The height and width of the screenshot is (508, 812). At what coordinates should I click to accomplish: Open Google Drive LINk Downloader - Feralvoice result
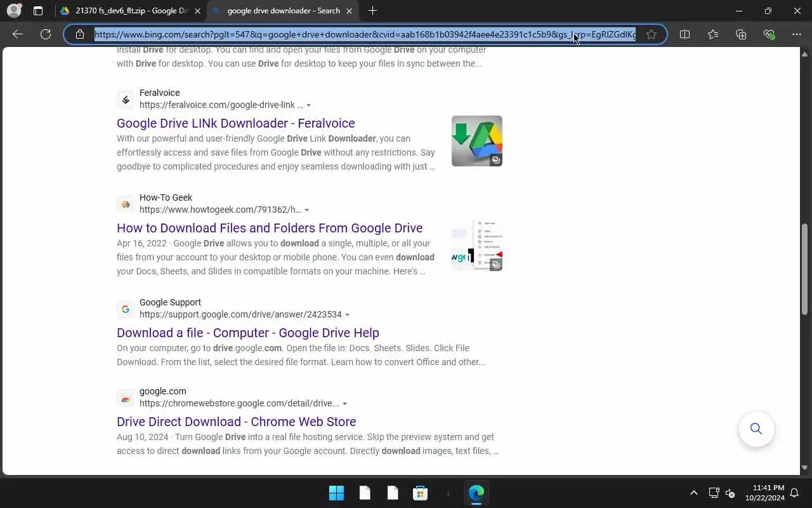pyautogui.click(x=235, y=123)
